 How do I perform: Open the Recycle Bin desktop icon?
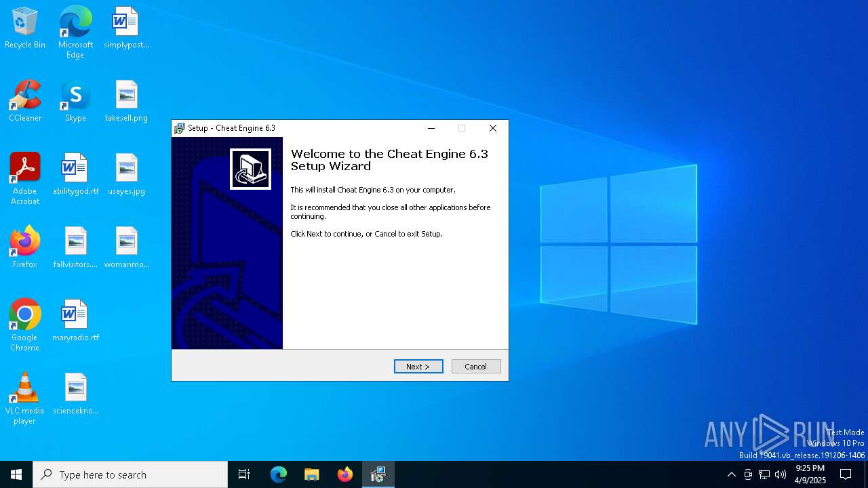point(25,28)
